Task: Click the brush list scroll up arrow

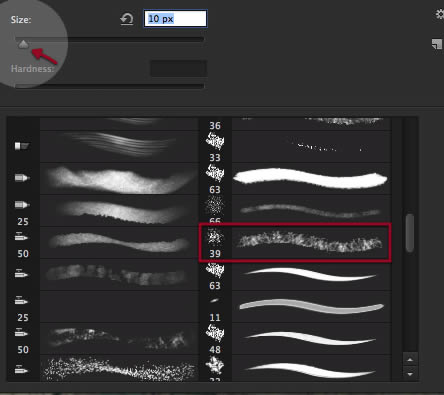Action: point(410,359)
